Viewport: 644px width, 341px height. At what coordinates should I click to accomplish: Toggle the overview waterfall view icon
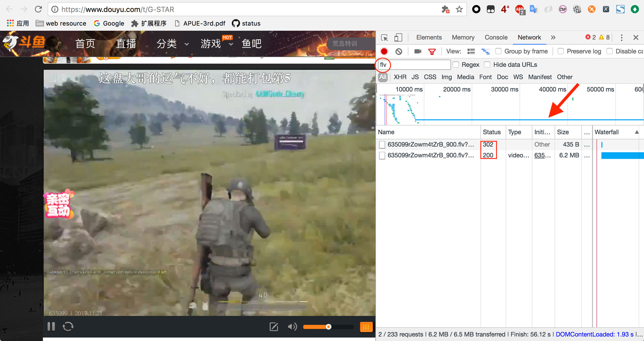485,51
